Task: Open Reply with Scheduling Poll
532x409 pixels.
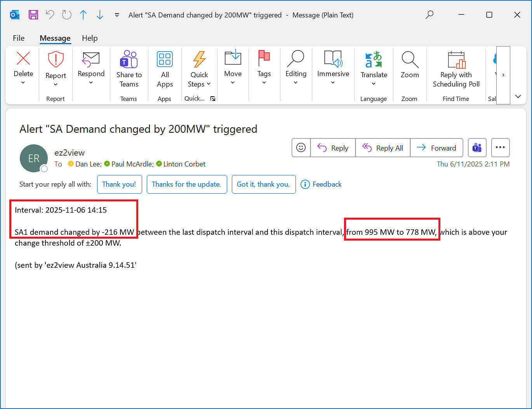Action: [456, 69]
